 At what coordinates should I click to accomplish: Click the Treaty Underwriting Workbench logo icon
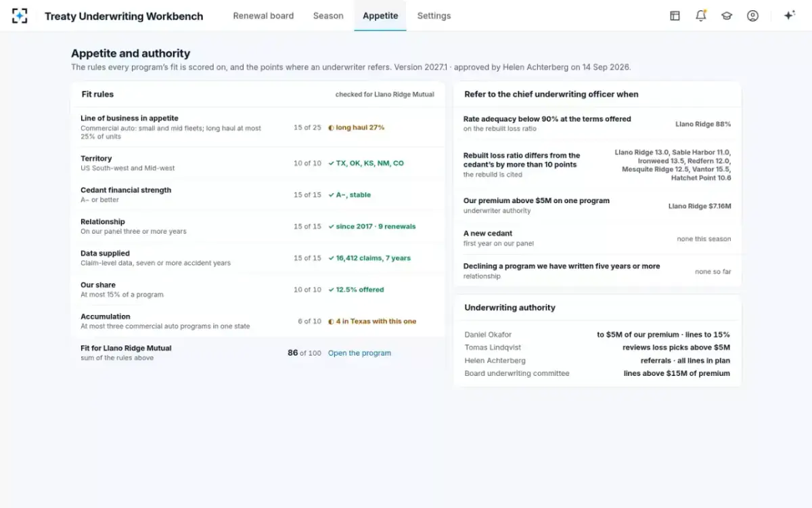tap(20, 16)
